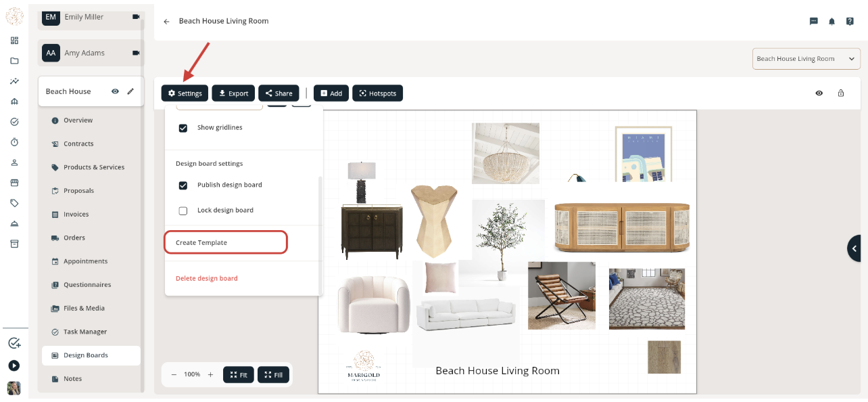Open the storefront icon in left rail
The height and width of the screenshot is (402, 868).
(14, 183)
